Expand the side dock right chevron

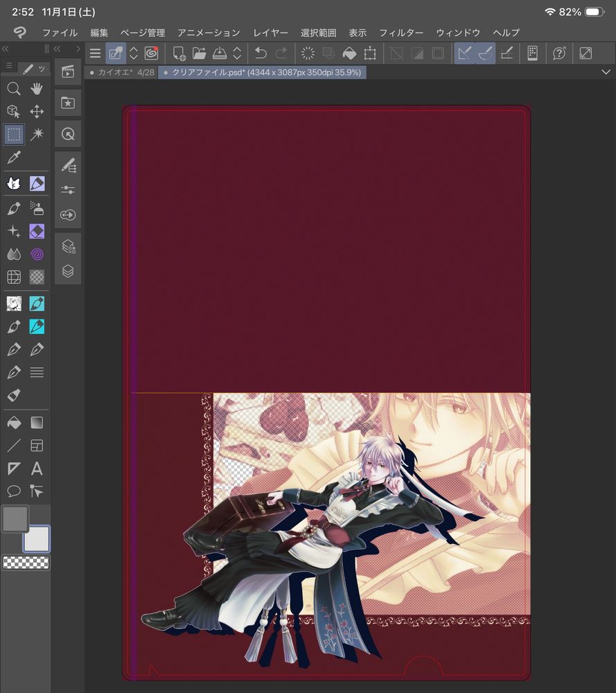tap(78, 49)
